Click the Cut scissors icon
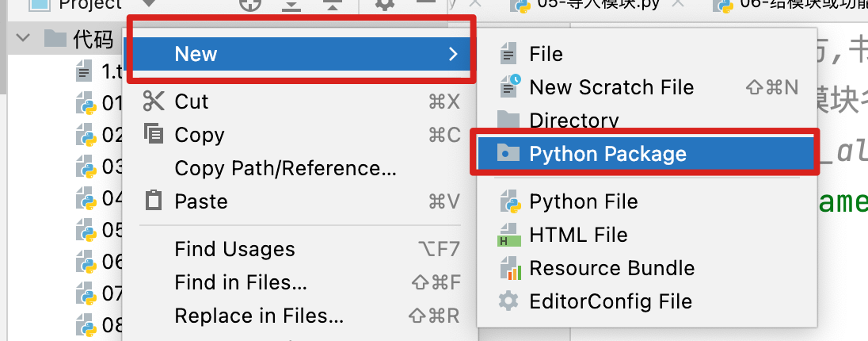The image size is (868, 341). click(x=153, y=101)
